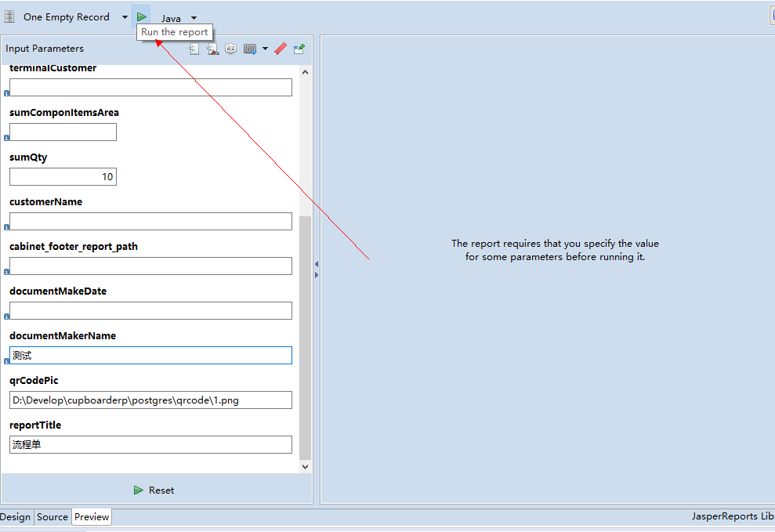775x532 pixels.
Task: Open the One Empty Record data adapter dropdown
Action: [125, 16]
